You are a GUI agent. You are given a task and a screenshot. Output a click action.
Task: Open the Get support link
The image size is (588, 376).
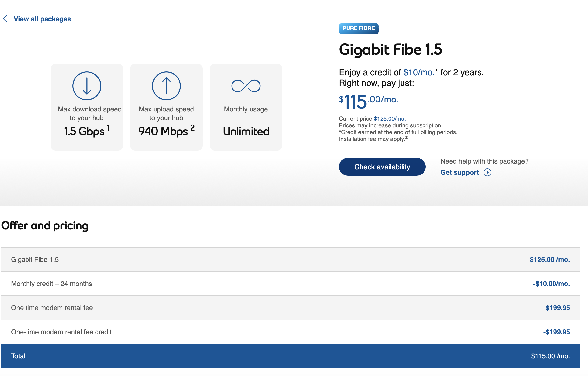(459, 173)
